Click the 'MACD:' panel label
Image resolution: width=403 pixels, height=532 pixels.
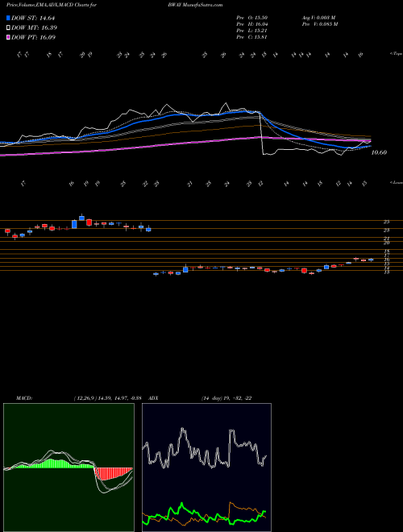(23, 398)
